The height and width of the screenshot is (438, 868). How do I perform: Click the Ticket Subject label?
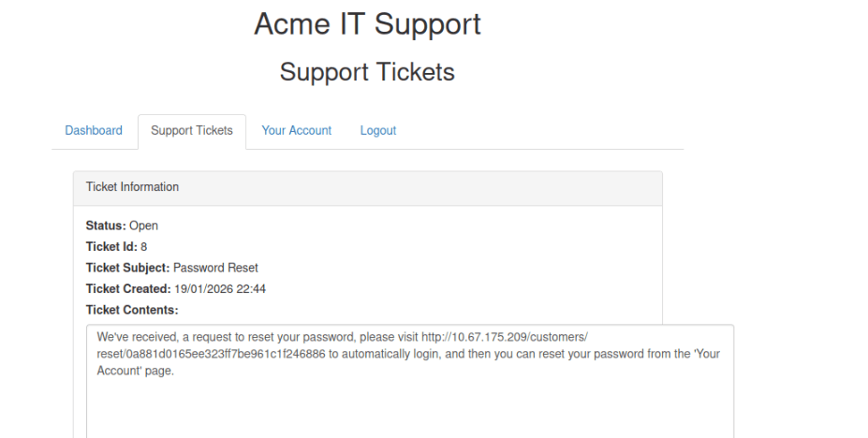[128, 268]
